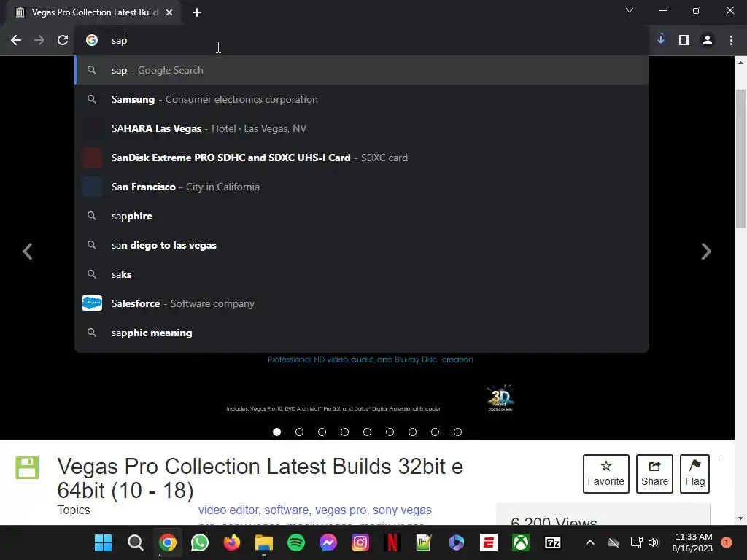Click the address bar with text sap
This screenshot has height=560, width=747.
click(x=362, y=41)
